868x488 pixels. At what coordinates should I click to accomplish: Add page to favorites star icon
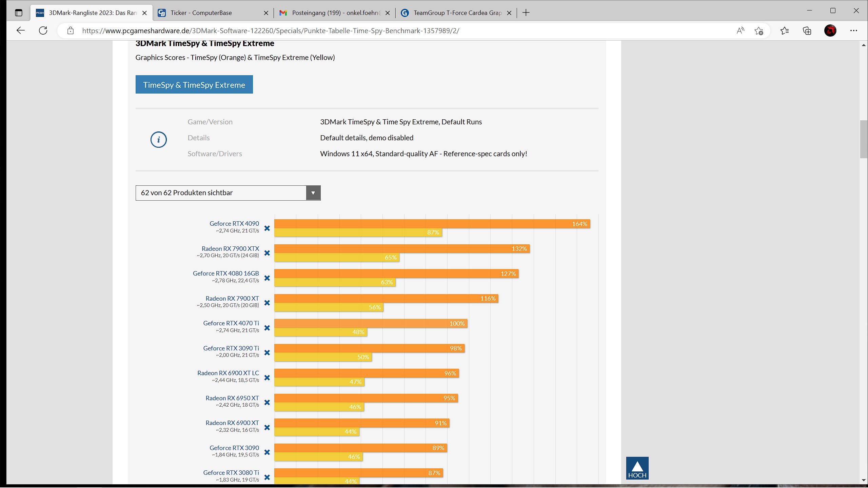tap(759, 31)
